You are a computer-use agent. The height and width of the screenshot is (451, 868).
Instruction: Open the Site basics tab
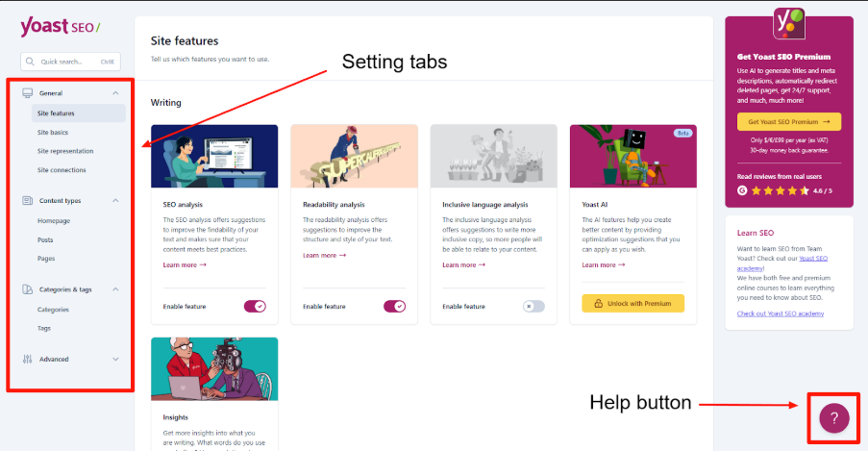point(53,133)
